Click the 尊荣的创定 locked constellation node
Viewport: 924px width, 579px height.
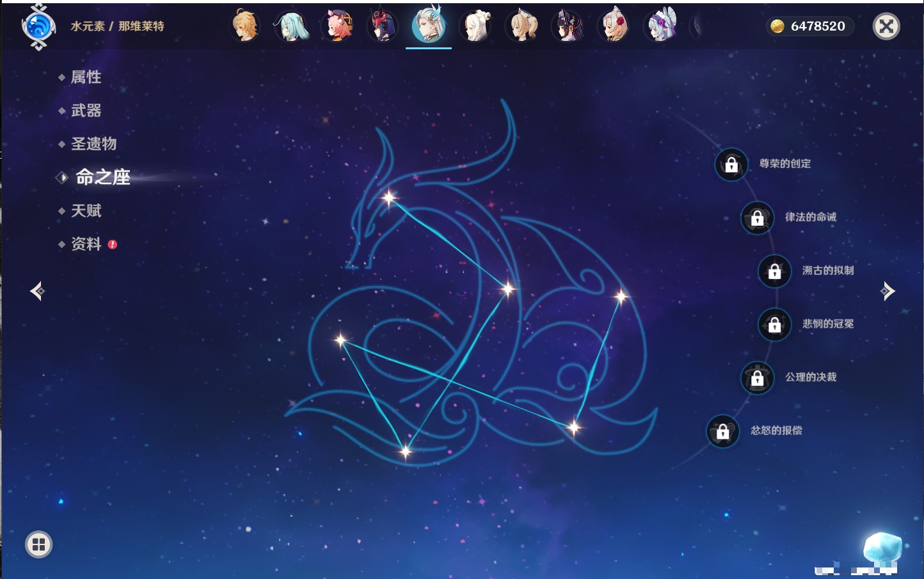tap(731, 164)
